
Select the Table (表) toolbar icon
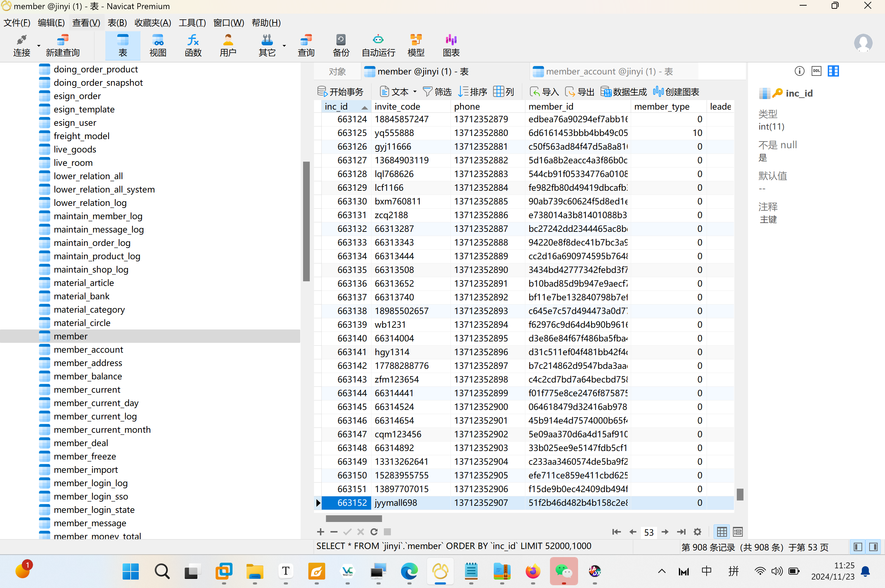pos(123,46)
